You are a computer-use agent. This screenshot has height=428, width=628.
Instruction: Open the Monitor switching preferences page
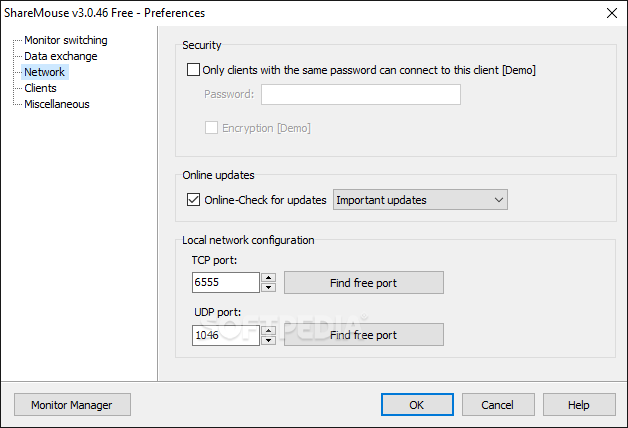66,40
